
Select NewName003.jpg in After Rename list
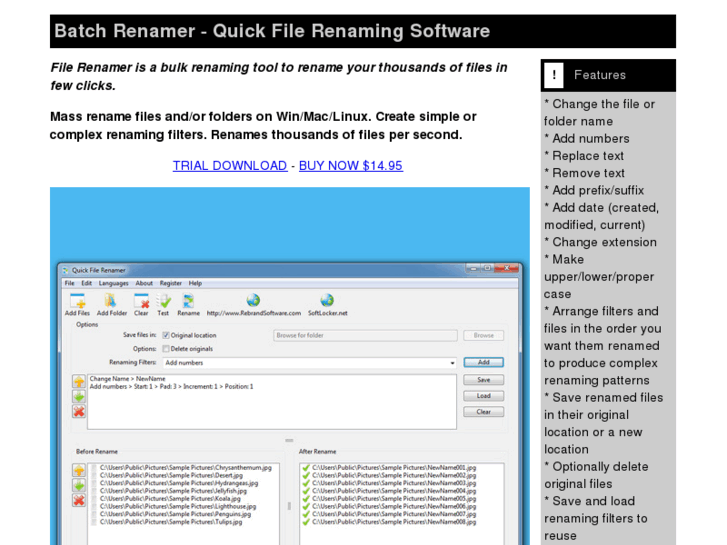tap(394, 483)
